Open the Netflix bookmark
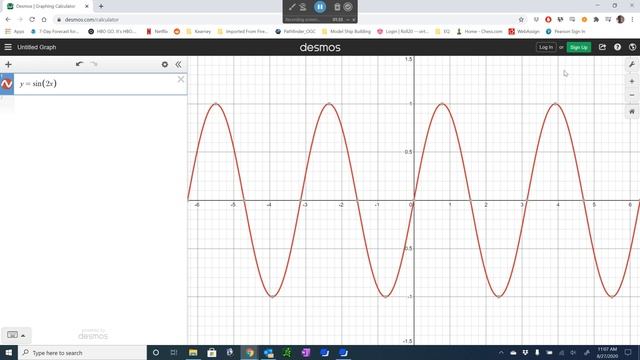 coord(157,31)
